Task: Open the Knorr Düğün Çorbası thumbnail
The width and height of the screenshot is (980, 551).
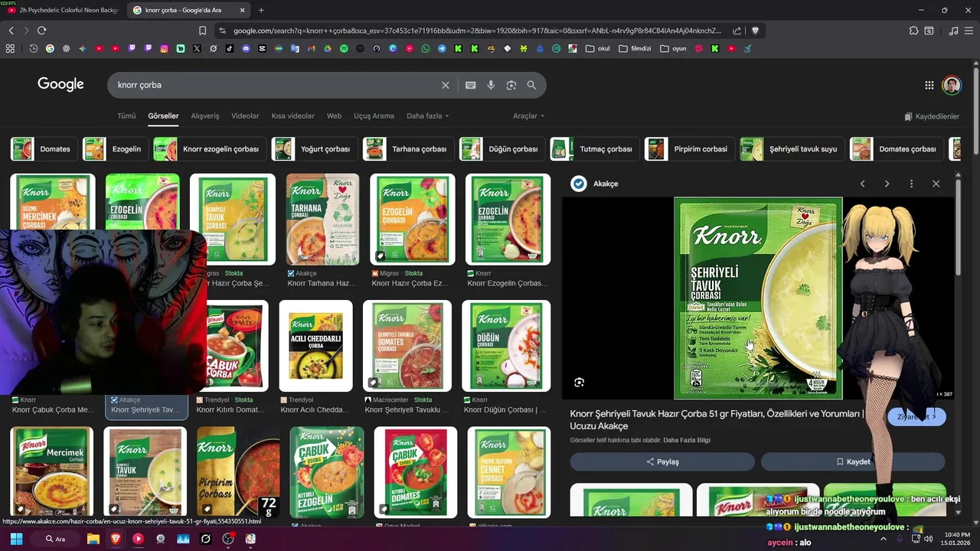Action: click(508, 346)
